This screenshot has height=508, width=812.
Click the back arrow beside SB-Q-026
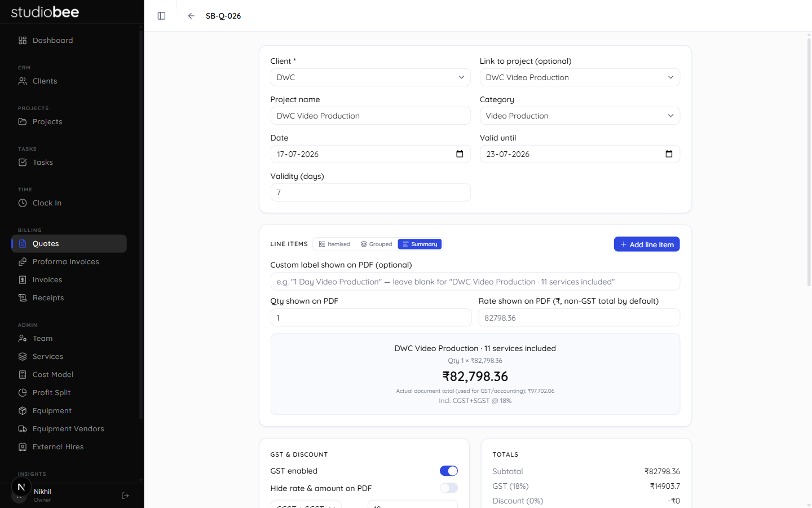[191, 16]
